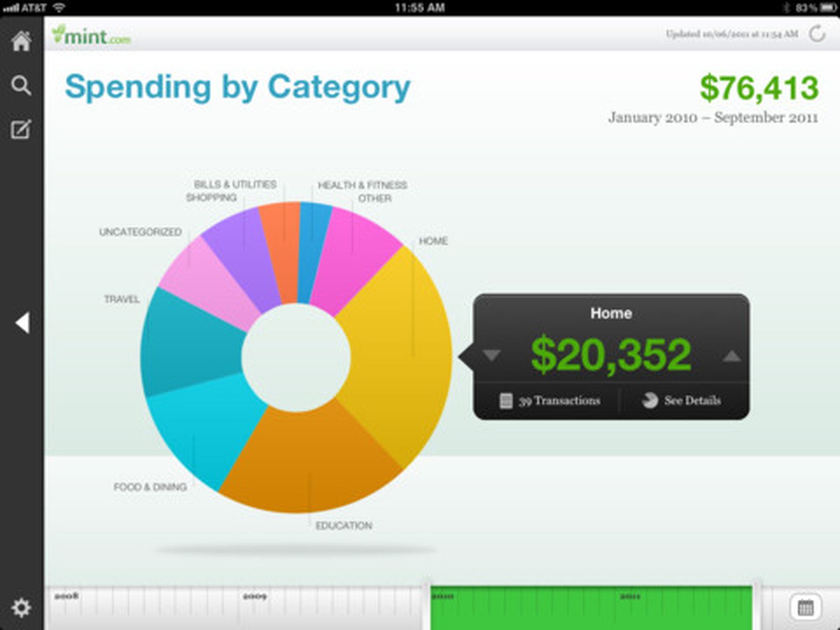Screen dimensions: 840x630
Task: Step to previous category with down arrow
Action: [x=491, y=355]
